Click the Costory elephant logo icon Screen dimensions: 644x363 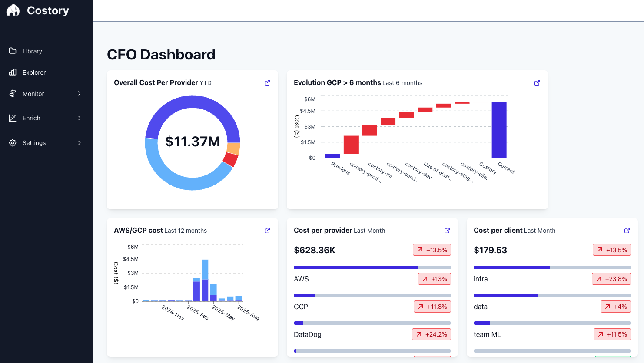(13, 10)
